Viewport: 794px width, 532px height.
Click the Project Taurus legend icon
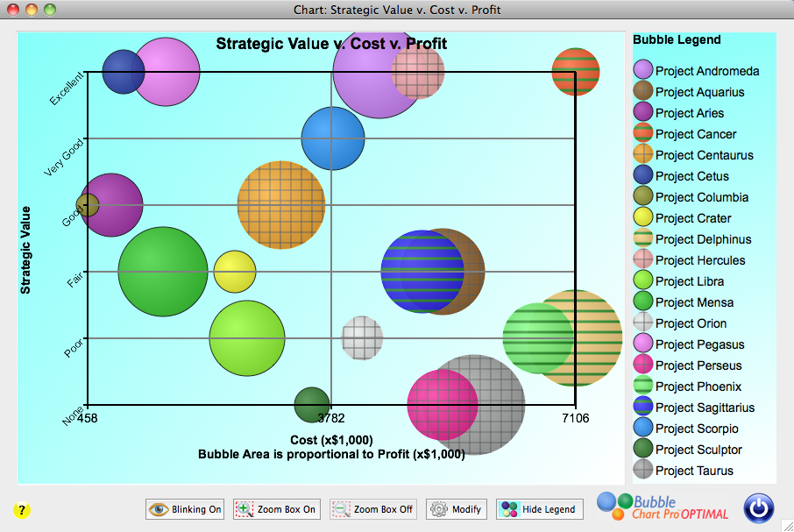pos(643,471)
